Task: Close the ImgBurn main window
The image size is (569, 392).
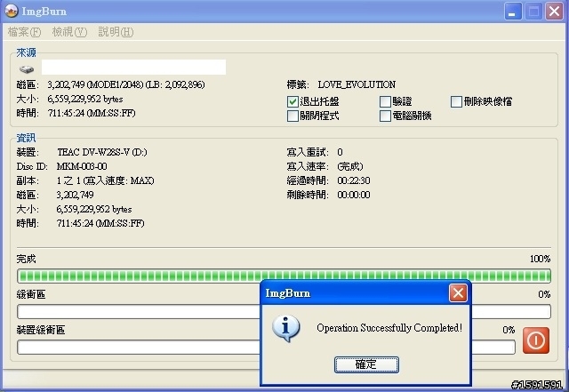Action: pos(555,12)
